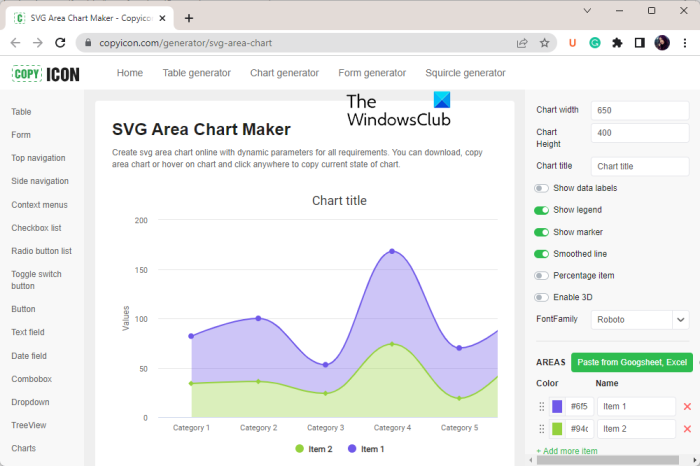The height and width of the screenshot is (466, 700).
Task: Click the Chart Height input field
Action: [640, 133]
